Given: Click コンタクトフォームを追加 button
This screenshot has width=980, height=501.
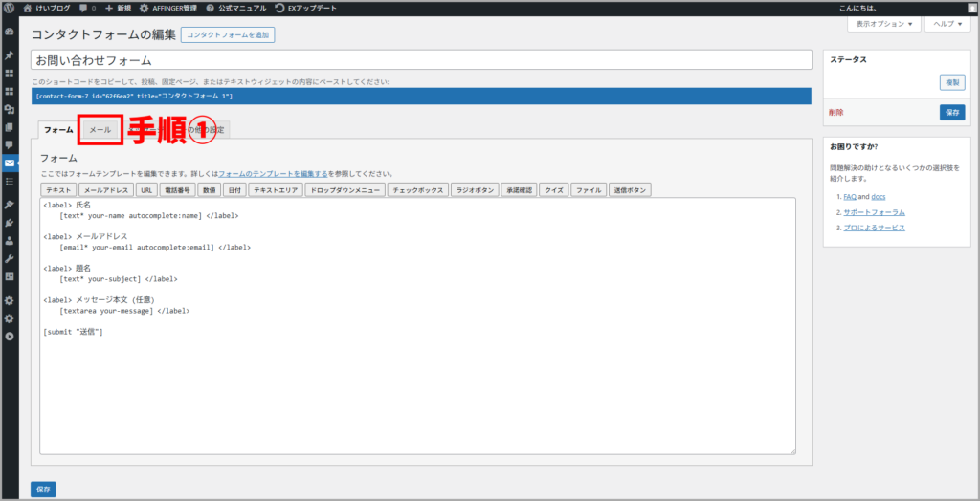Looking at the screenshot, I should tap(228, 35).
